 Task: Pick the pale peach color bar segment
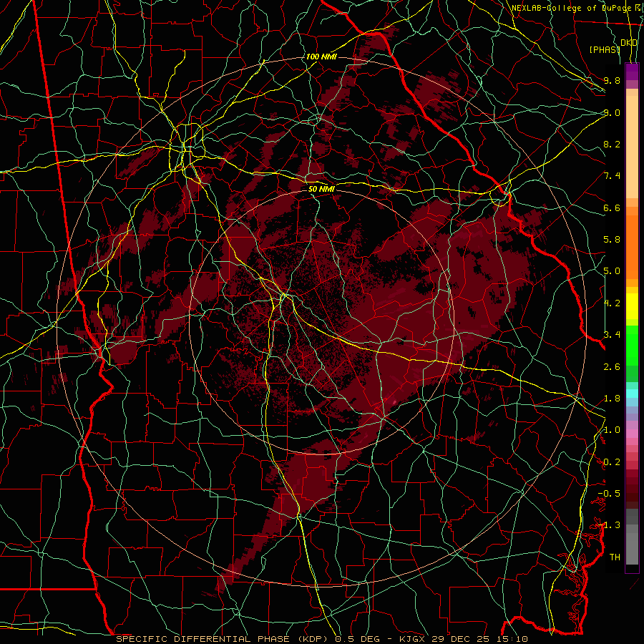632,148
